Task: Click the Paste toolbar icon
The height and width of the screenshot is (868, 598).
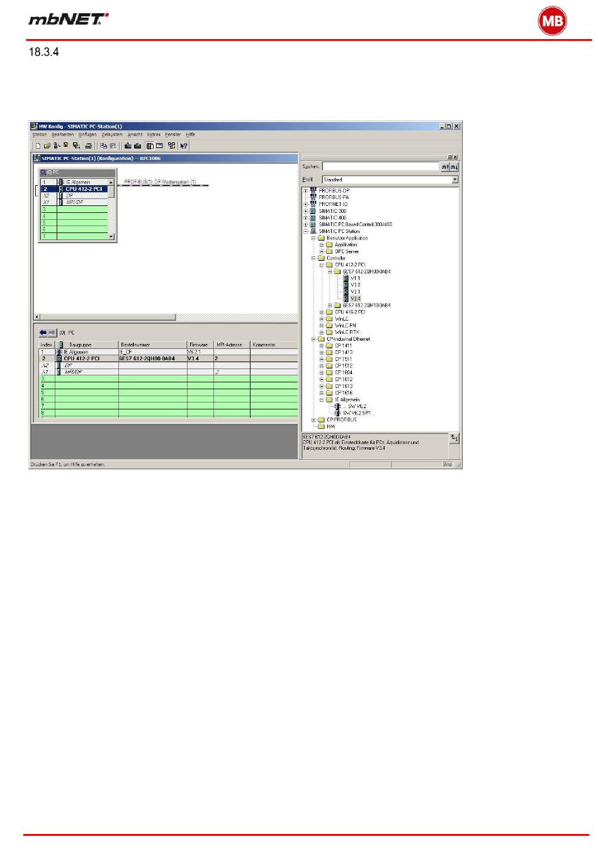Action: [113, 146]
